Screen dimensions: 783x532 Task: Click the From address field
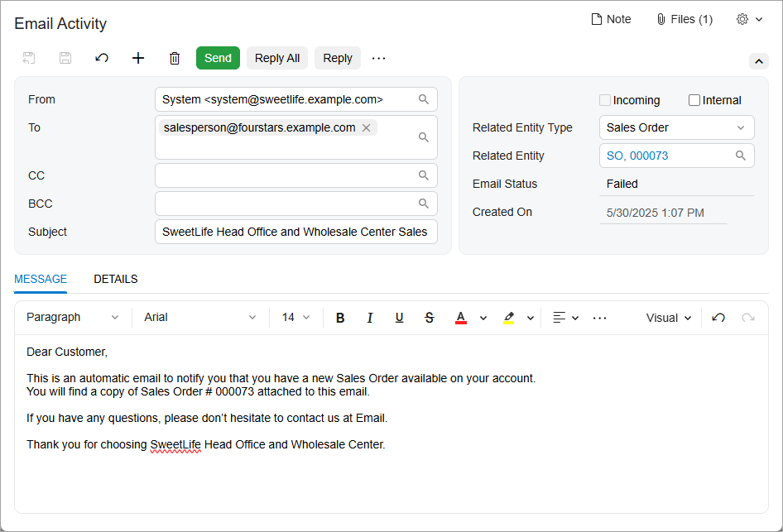296,99
